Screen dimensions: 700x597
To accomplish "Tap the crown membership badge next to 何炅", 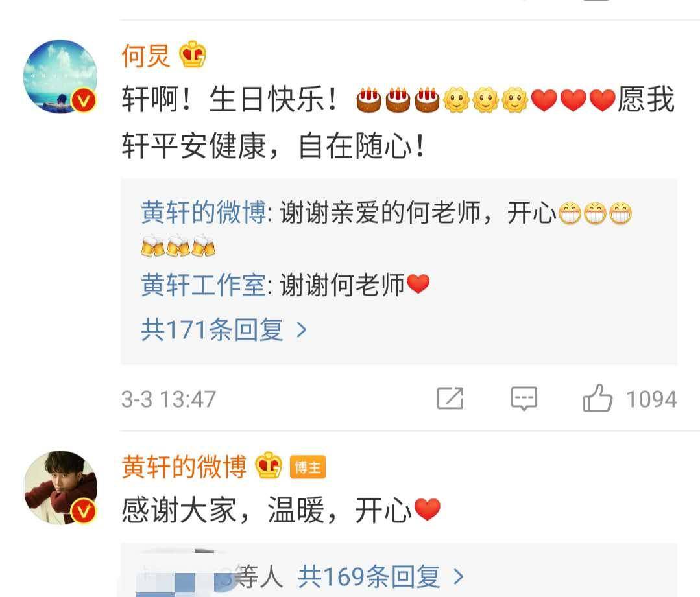I will pos(193,54).
